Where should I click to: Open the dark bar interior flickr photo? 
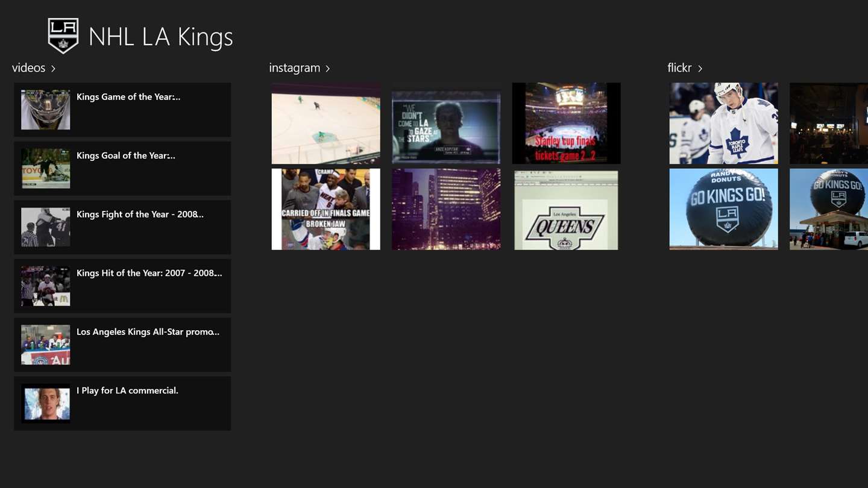[829, 124]
